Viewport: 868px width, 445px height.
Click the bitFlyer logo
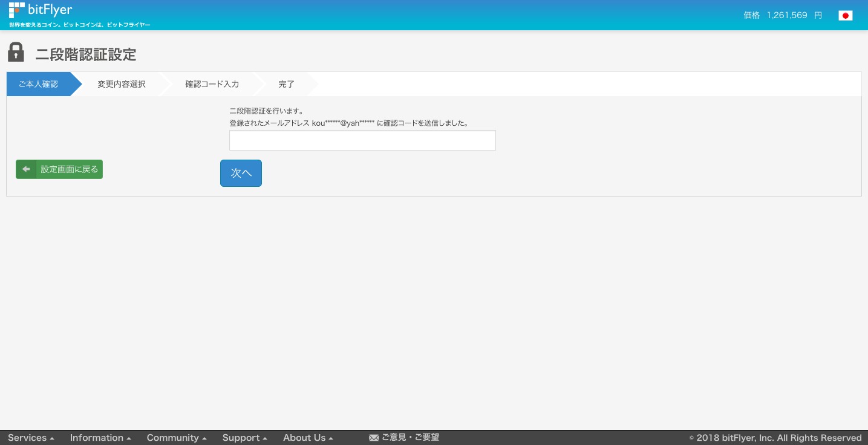click(x=41, y=10)
